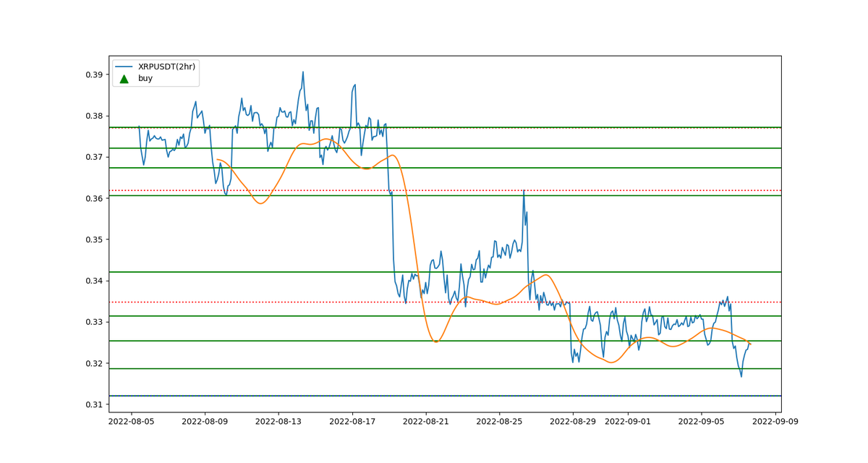Click y-axis tick label 0.31

tap(94, 404)
